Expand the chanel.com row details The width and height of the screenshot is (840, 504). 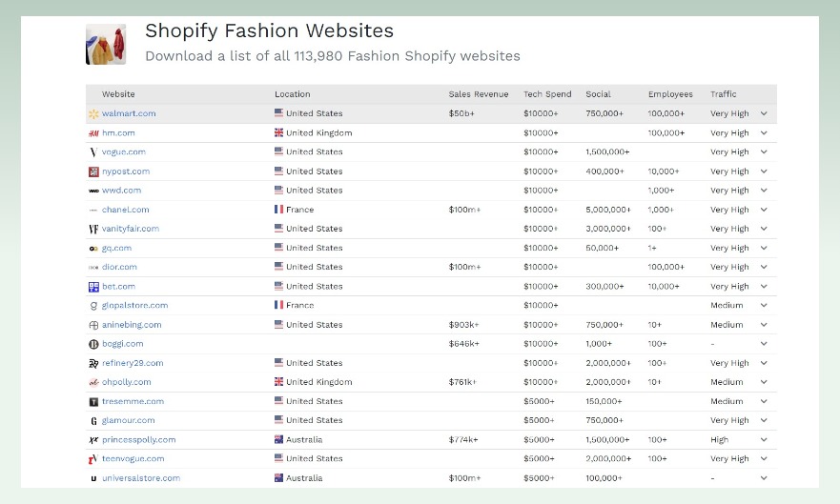pos(764,210)
